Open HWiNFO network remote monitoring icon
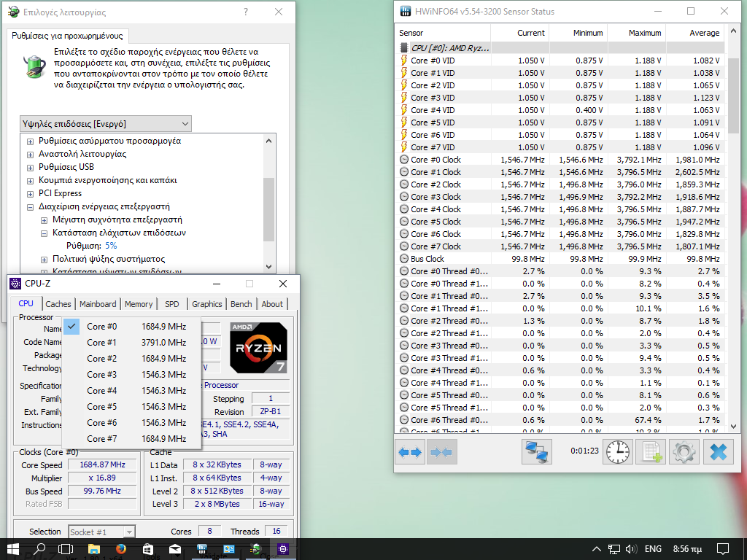 pyautogui.click(x=537, y=451)
